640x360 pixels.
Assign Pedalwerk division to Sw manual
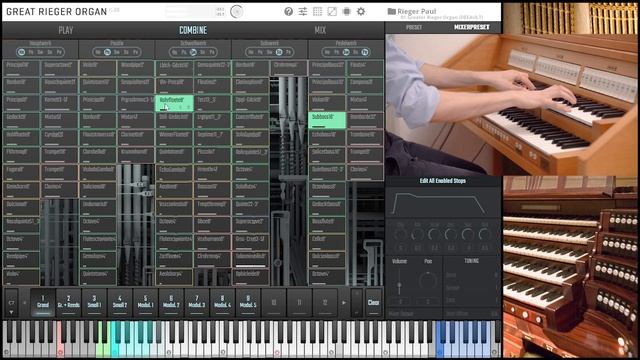(346, 52)
